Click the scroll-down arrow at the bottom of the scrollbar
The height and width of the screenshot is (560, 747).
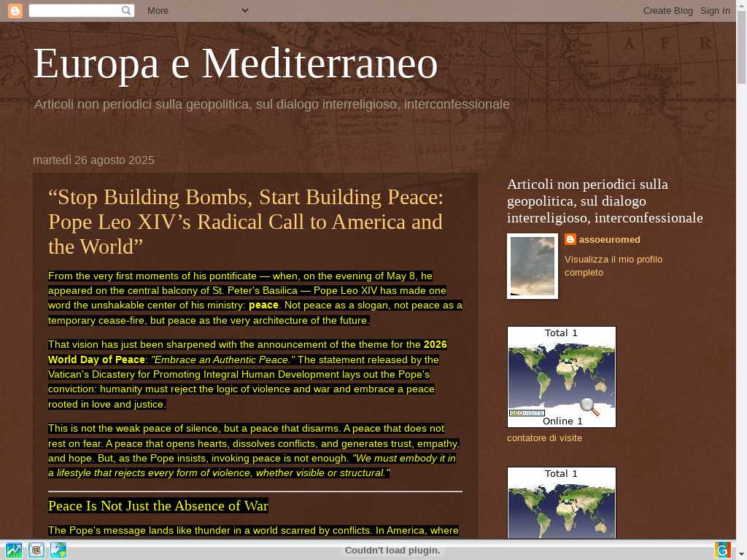click(x=742, y=554)
